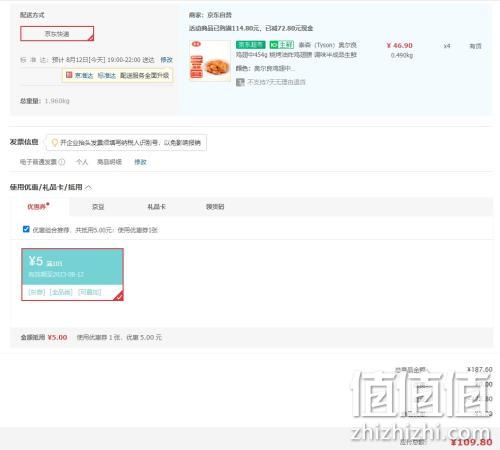Select the 京东快递 delivery method option
Screen dimensions: 500x450
point(57,34)
